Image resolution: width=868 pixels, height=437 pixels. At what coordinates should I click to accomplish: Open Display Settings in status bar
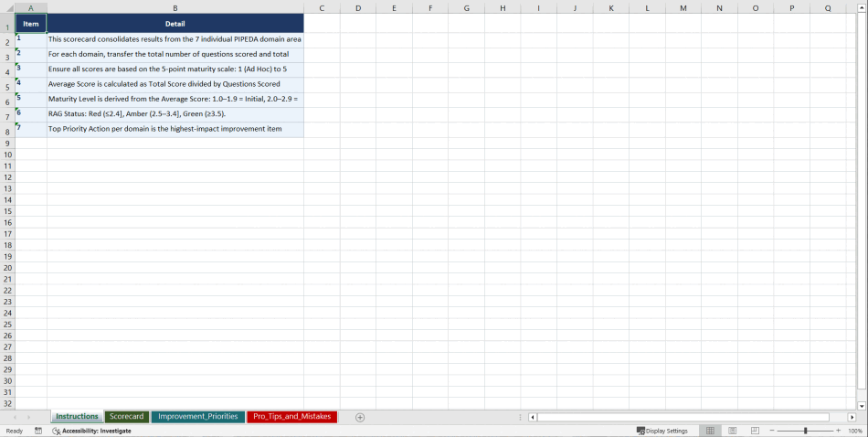662,431
